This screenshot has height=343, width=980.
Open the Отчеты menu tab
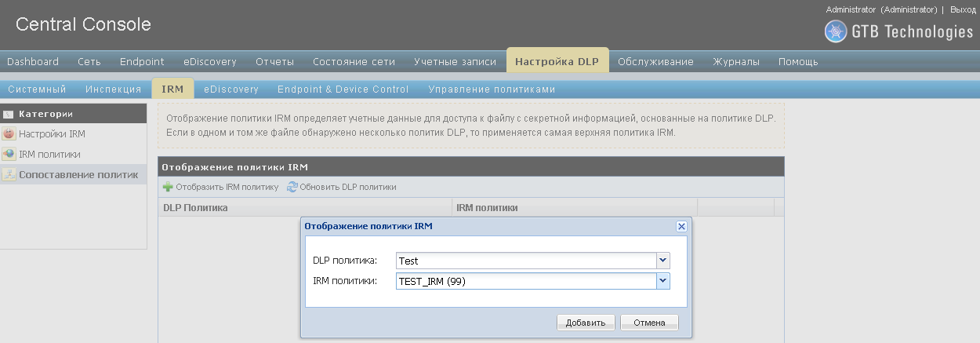(274, 62)
